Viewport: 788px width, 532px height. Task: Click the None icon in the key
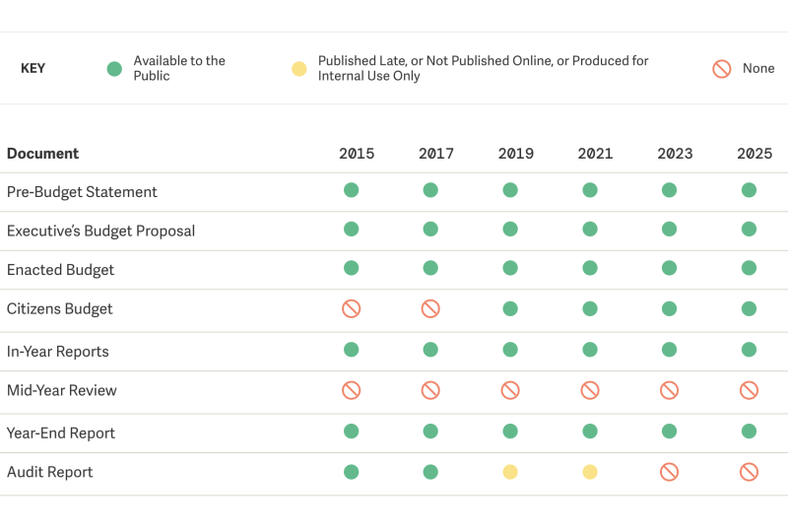722,68
